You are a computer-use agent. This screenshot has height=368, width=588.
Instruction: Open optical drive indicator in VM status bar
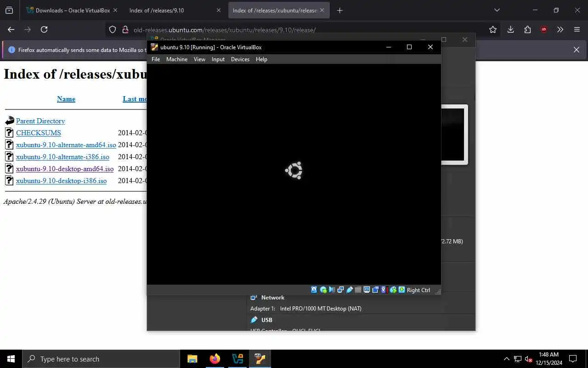tap(323, 290)
